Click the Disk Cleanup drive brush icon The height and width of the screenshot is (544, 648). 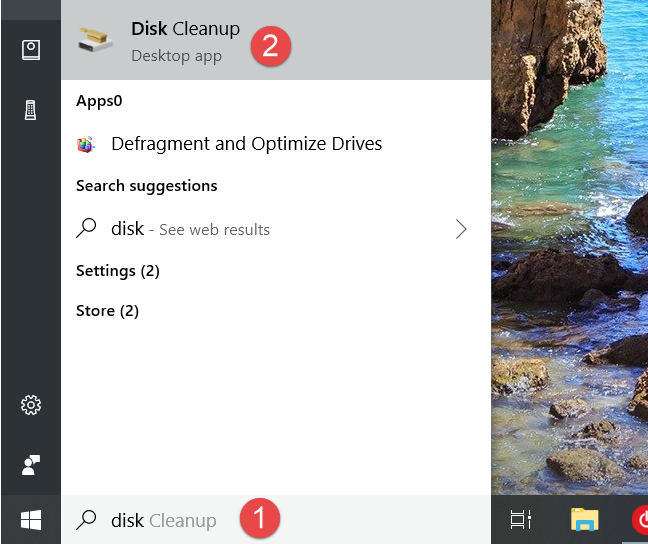95,41
